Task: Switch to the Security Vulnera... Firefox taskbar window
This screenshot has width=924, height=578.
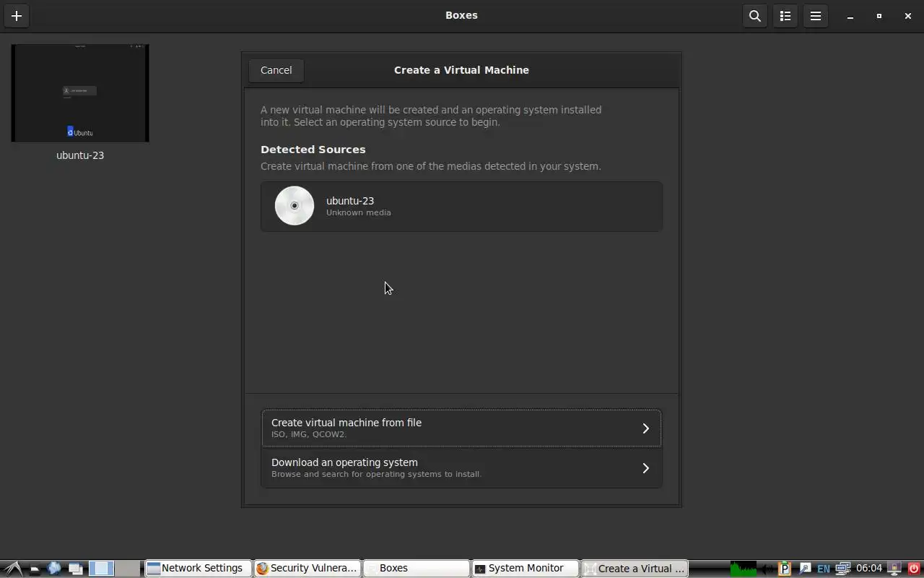Action: click(x=308, y=569)
